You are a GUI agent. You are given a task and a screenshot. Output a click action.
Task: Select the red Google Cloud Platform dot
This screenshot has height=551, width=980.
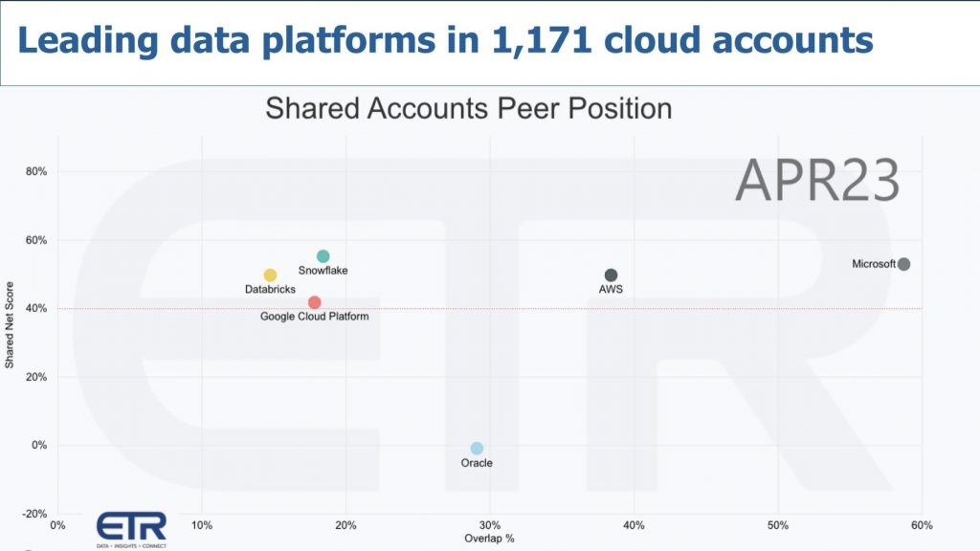click(315, 302)
